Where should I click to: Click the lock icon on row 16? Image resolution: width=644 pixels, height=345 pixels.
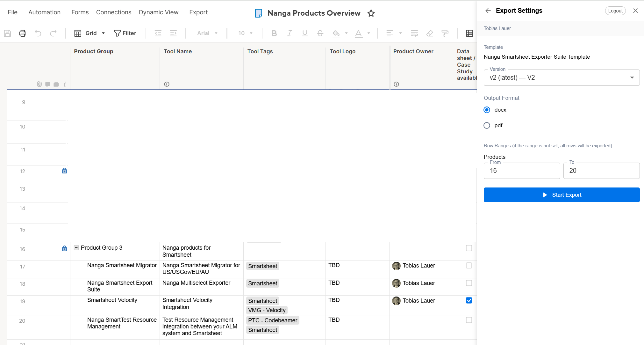click(64, 248)
